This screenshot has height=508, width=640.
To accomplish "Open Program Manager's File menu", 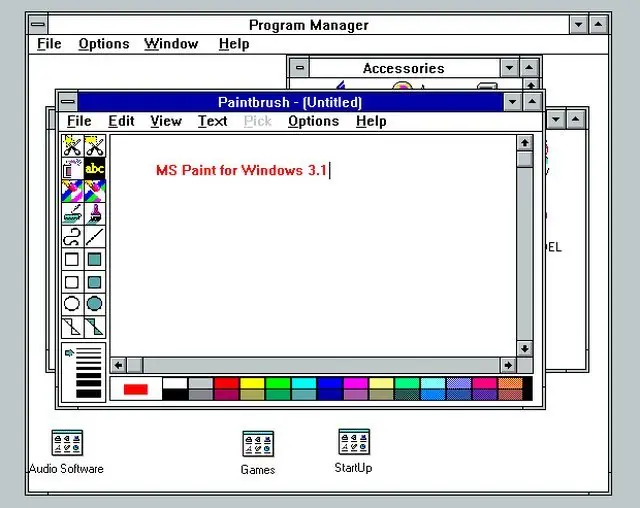I will tap(49, 44).
